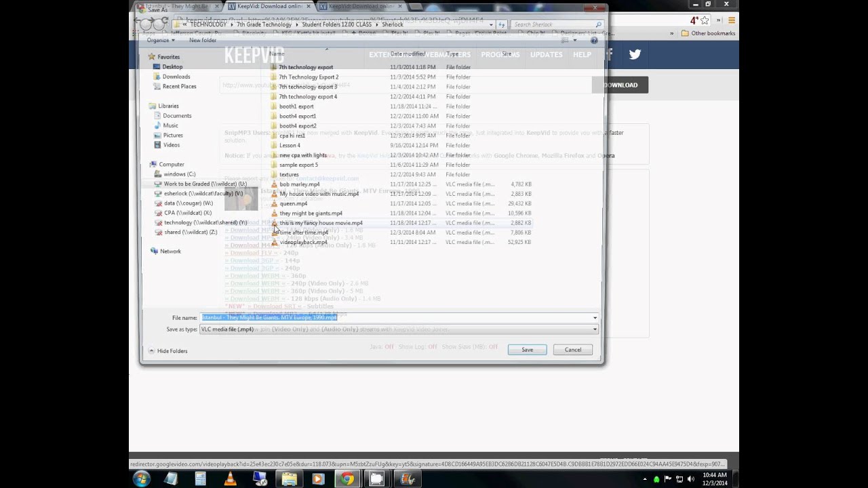Go to Student Folders 12.00 CLASS in breadcrumb
Viewport: 868px width, 488px height.
337,24
